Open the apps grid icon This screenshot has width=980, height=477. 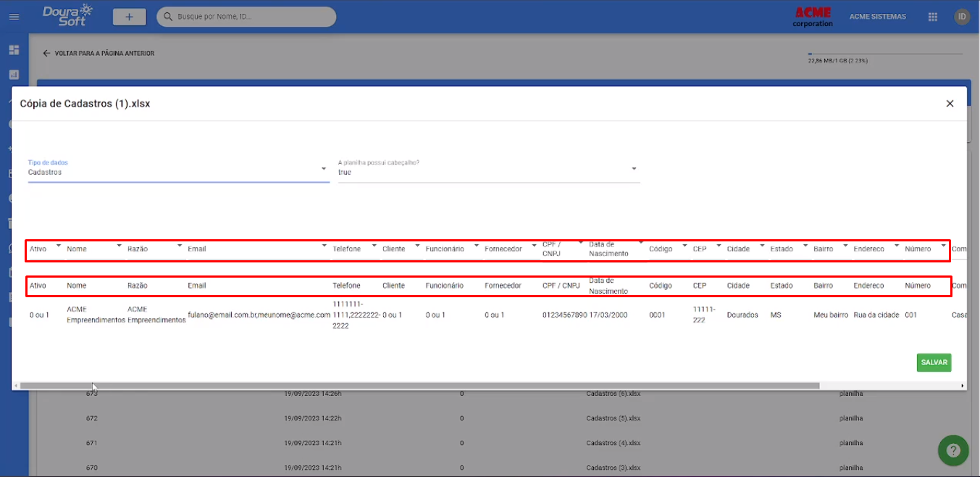coord(933,17)
